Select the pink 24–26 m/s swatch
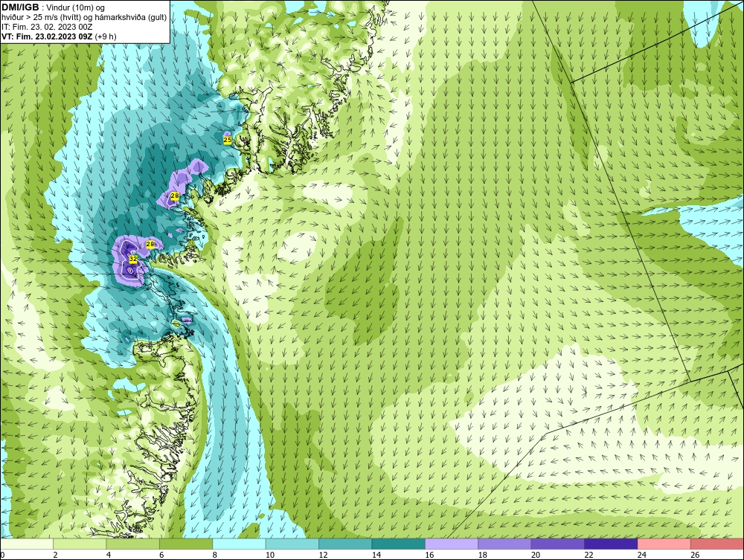Image resolution: width=744 pixels, height=560 pixels. coord(664,544)
